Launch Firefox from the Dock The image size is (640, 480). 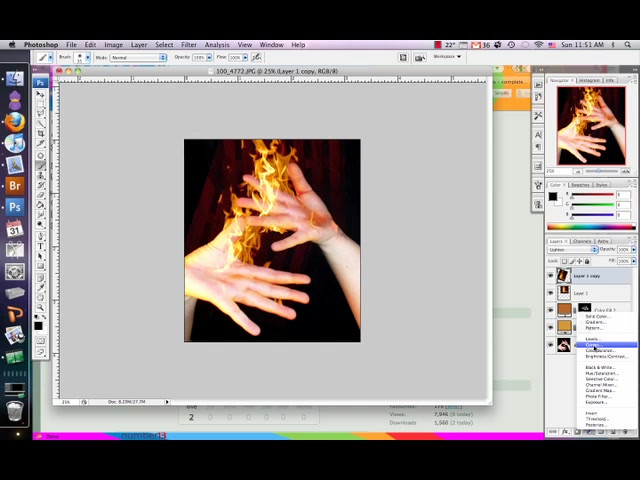pos(15,121)
